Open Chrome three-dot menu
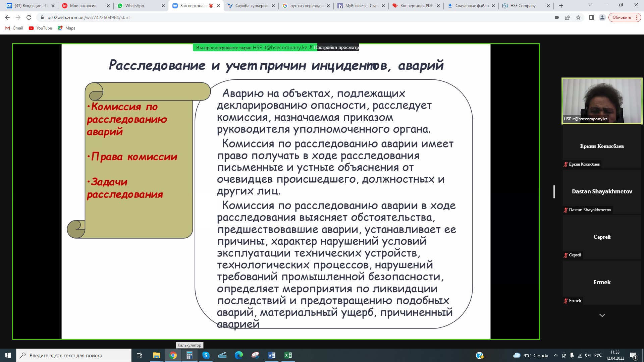Image resolution: width=644 pixels, height=362 pixels. click(637, 17)
